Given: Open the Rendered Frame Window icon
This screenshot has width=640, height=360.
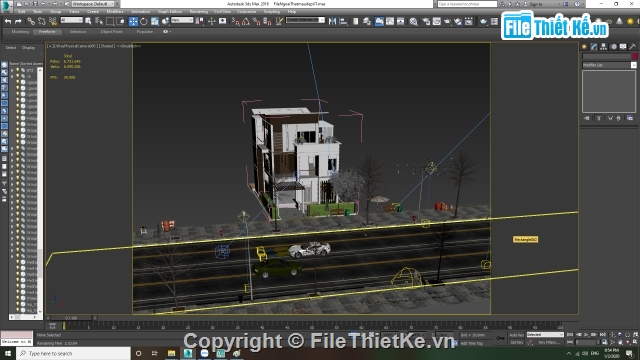Looking at the screenshot, I should click(437, 21).
